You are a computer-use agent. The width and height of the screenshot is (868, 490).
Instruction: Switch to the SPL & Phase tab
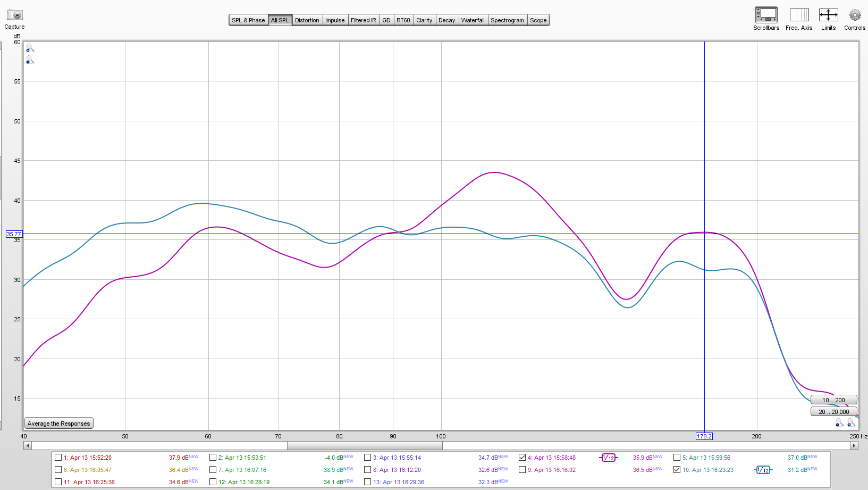tap(248, 20)
